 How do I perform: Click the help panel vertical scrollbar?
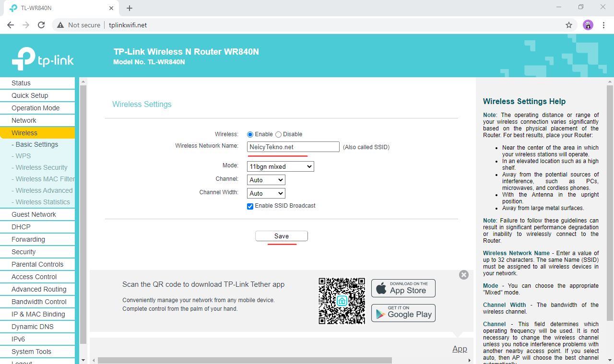[610, 203]
